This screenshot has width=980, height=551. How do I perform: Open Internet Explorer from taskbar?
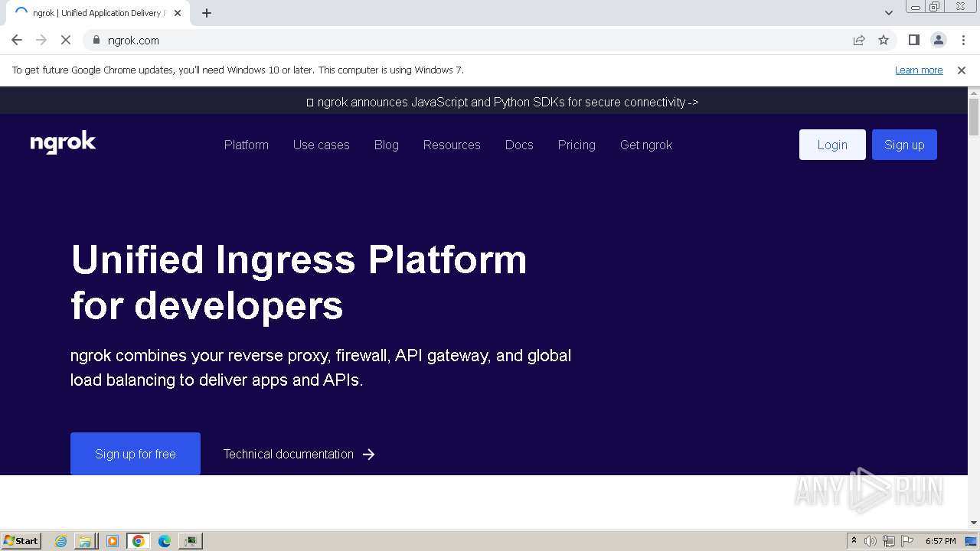pos(60,541)
